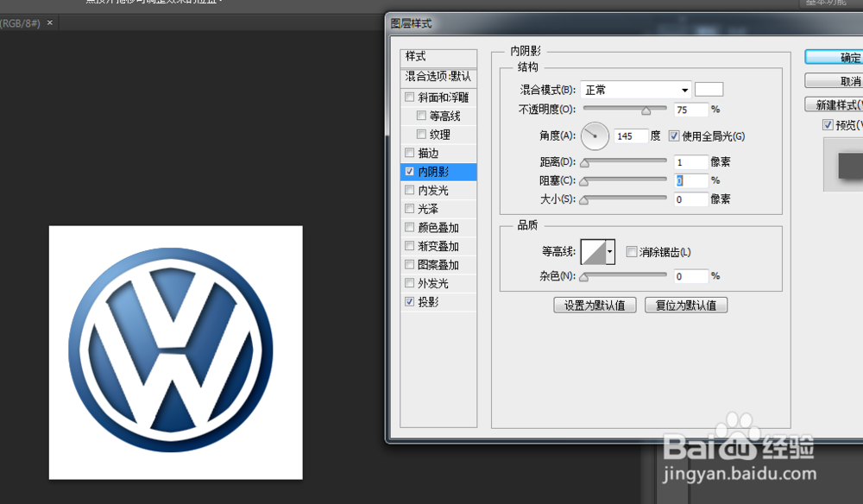
Task: Enable the 描边 stroke checkbox
Action: click(409, 153)
